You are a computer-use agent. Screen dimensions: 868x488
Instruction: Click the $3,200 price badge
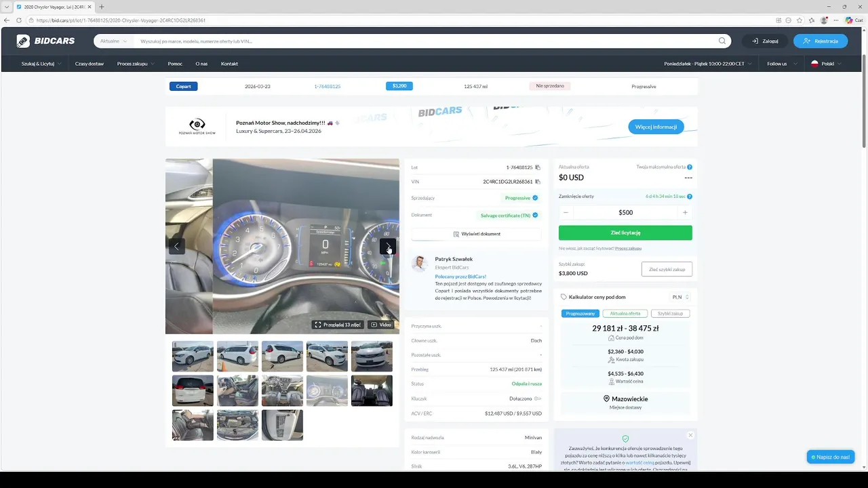click(x=399, y=86)
